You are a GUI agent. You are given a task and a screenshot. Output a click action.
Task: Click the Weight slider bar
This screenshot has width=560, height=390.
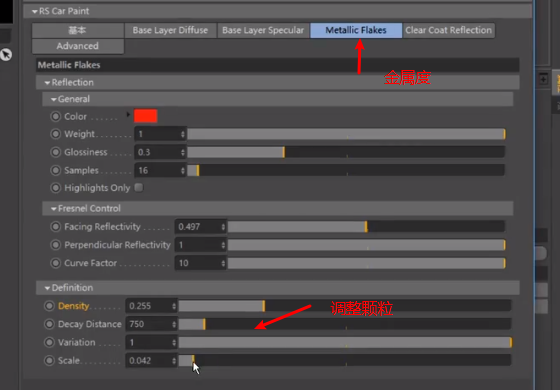coord(346,134)
